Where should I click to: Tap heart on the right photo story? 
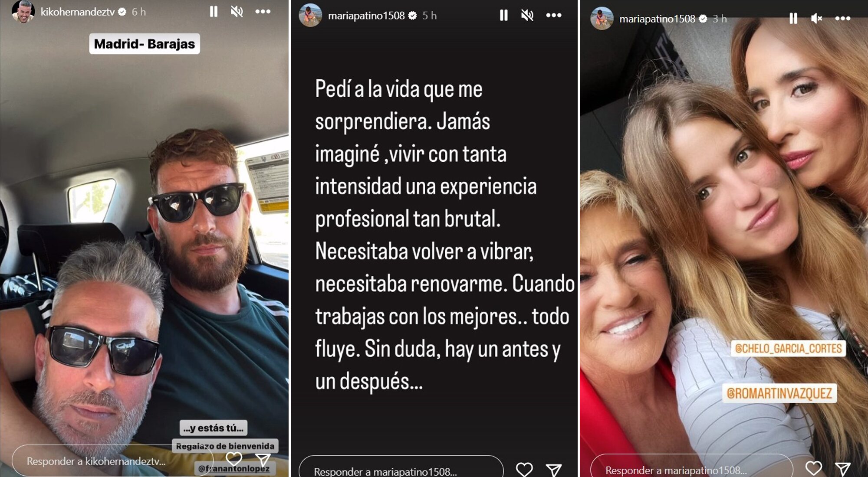[x=814, y=468]
